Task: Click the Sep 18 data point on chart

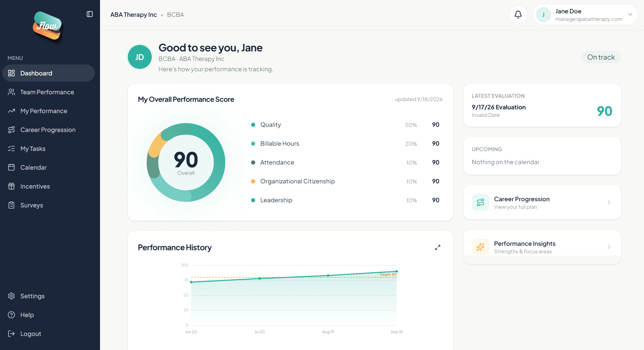Action: point(397,271)
